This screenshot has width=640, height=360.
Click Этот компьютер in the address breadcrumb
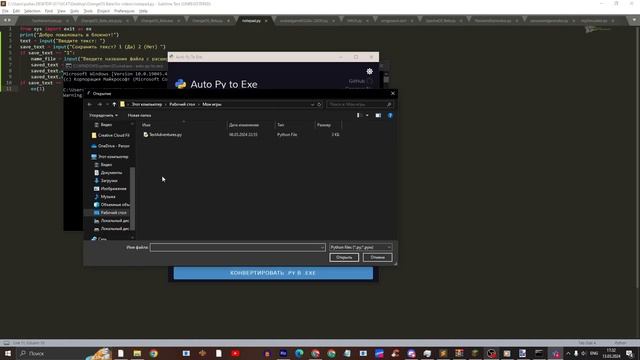click(x=147, y=104)
